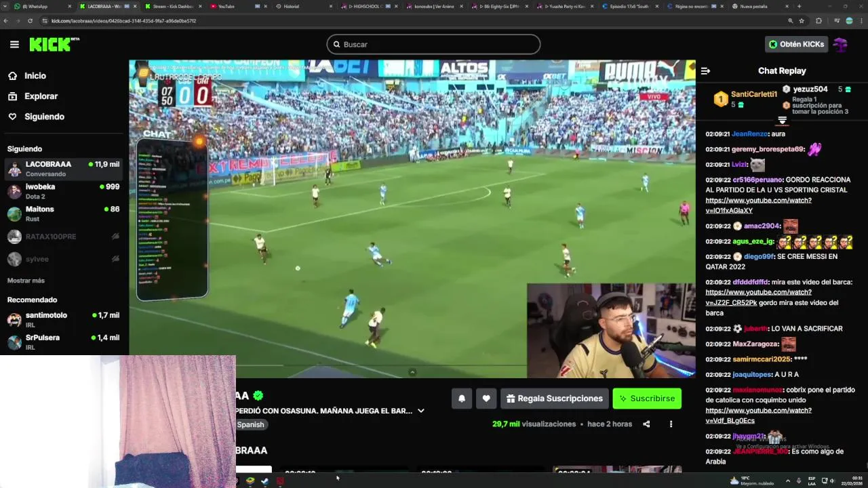Open the weather widget in the taskbar
This screenshot has width=868, height=488.
click(x=753, y=481)
